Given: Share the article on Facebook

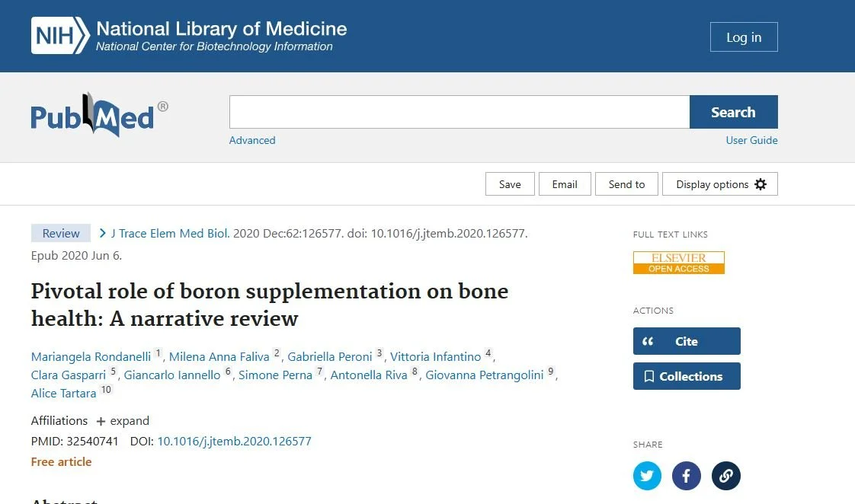Looking at the screenshot, I should pos(686,475).
